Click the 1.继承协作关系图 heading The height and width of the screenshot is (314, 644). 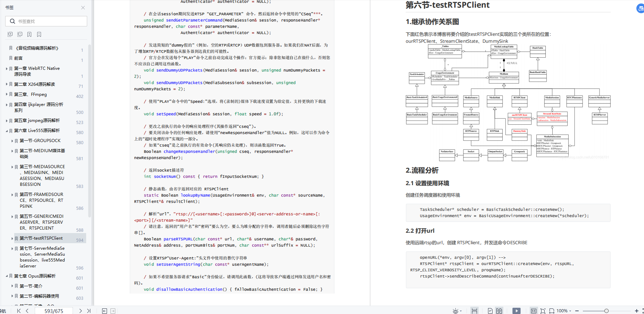tap(432, 22)
